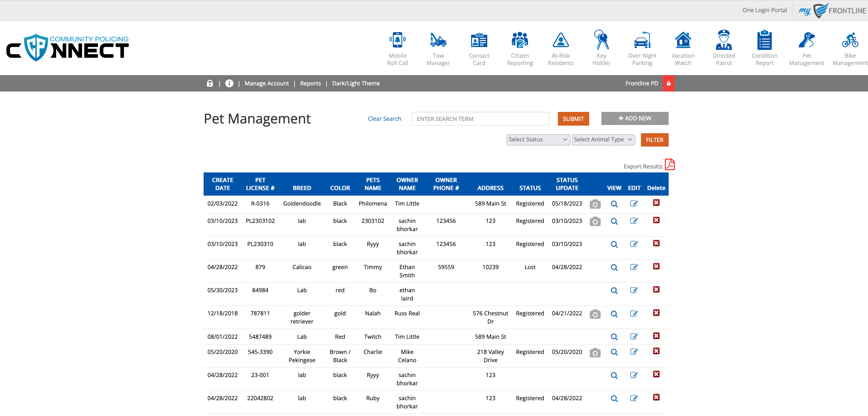
Task: Click the red lock icon beside Frontline PD
Action: [x=669, y=83]
